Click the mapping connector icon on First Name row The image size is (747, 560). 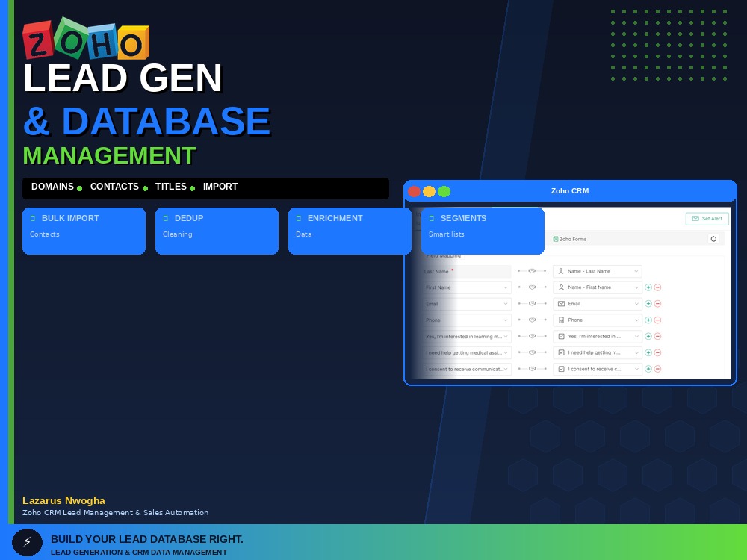532,287
